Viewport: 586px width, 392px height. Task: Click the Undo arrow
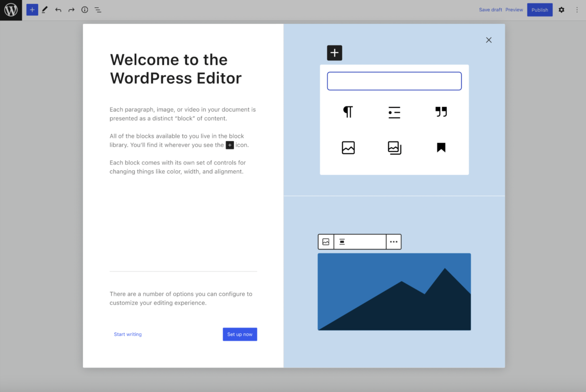[58, 10]
